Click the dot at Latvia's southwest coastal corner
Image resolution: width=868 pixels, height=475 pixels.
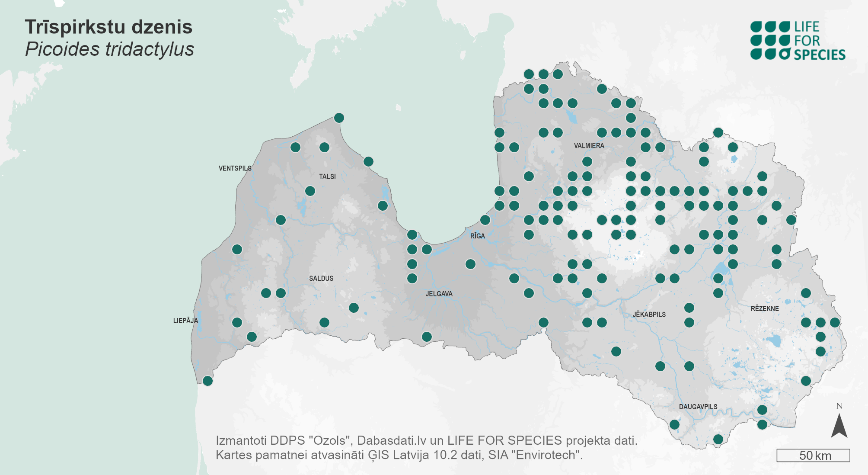click(x=207, y=381)
